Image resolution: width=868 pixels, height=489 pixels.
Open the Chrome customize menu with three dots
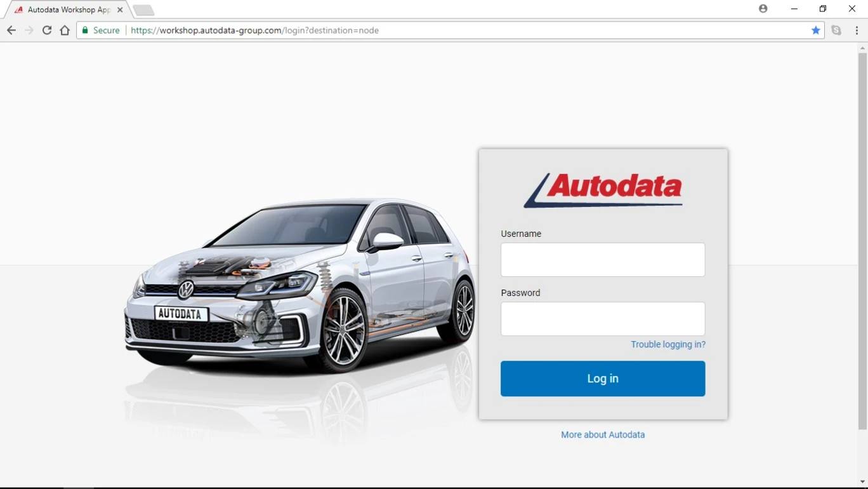[857, 30]
